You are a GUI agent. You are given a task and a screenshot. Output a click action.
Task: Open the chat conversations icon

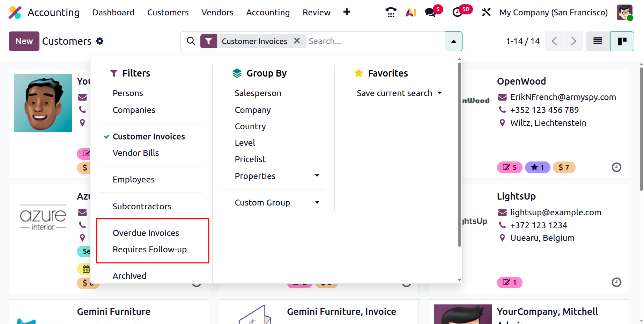tap(430, 12)
